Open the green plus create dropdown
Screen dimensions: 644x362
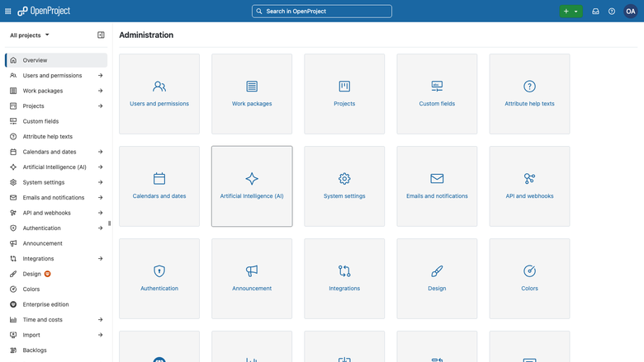(571, 11)
